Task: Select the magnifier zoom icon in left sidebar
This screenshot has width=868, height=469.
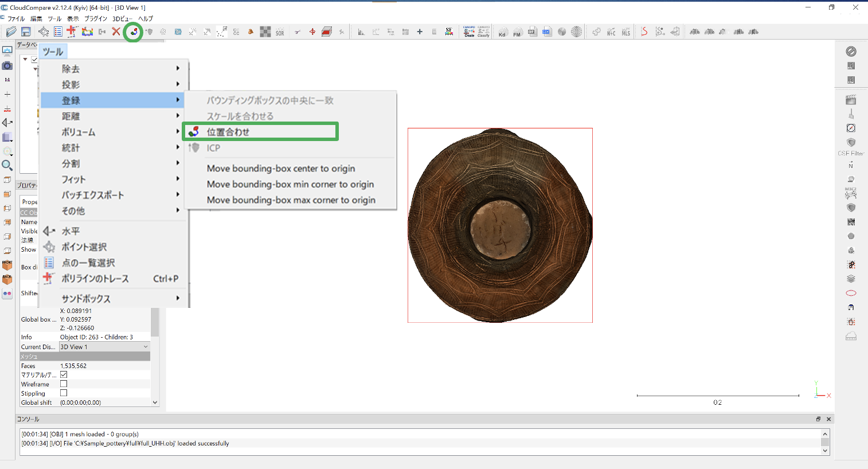Action: pos(7,166)
